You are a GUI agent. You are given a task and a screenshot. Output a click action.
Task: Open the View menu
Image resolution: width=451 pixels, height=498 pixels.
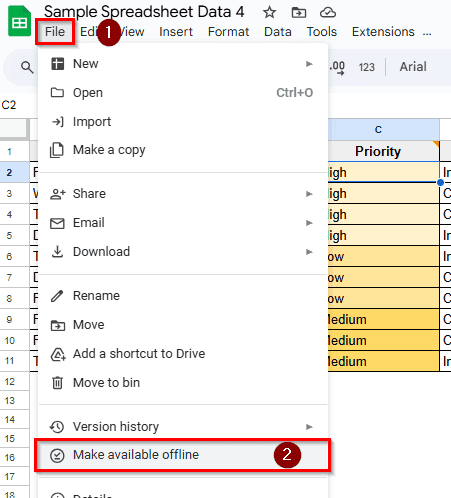coord(132,32)
